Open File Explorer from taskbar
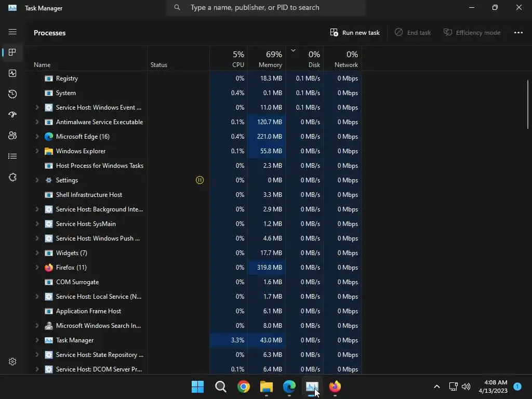 click(267, 387)
